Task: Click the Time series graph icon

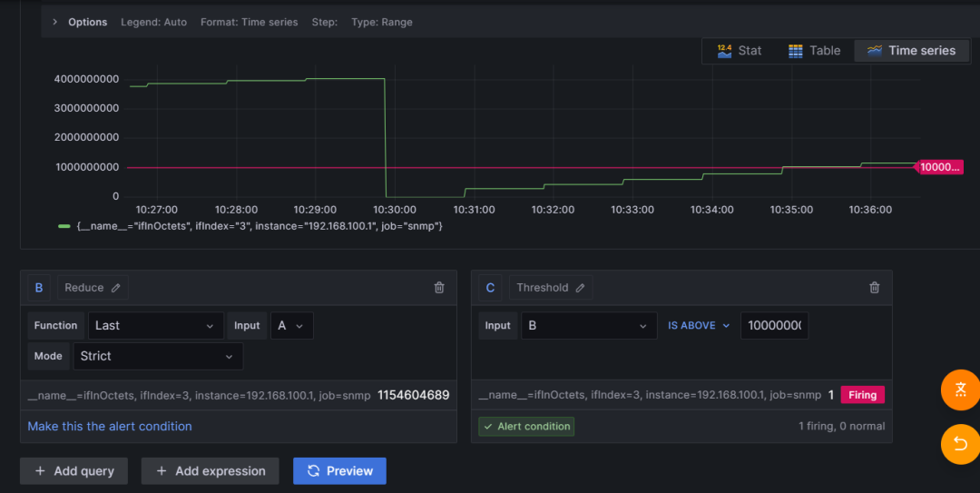Action: 875,51
